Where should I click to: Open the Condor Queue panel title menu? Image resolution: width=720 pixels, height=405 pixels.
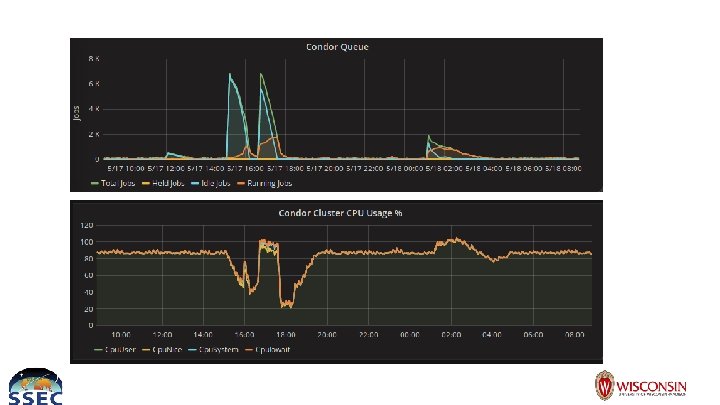pos(337,47)
